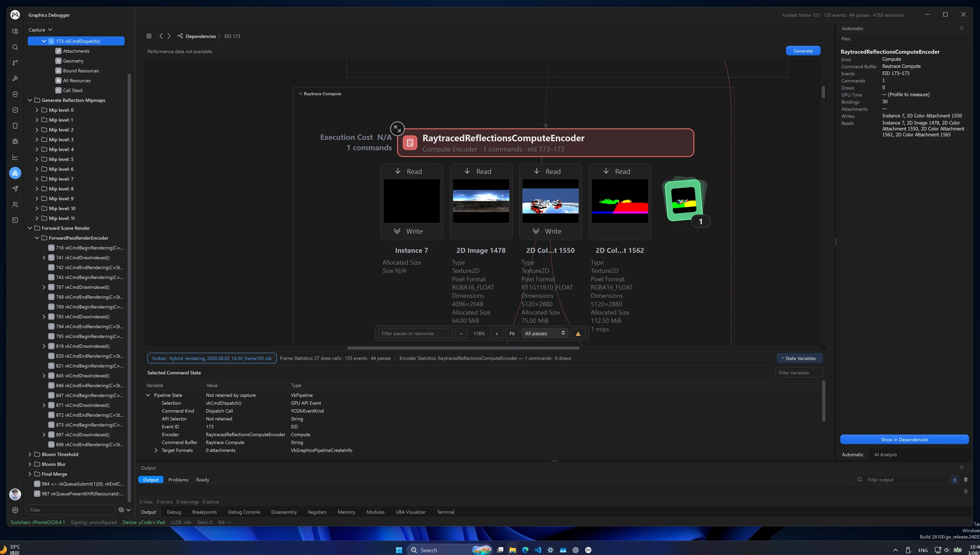Click the user avatar in sidebar
This screenshot has width=980, height=555.
click(15, 494)
